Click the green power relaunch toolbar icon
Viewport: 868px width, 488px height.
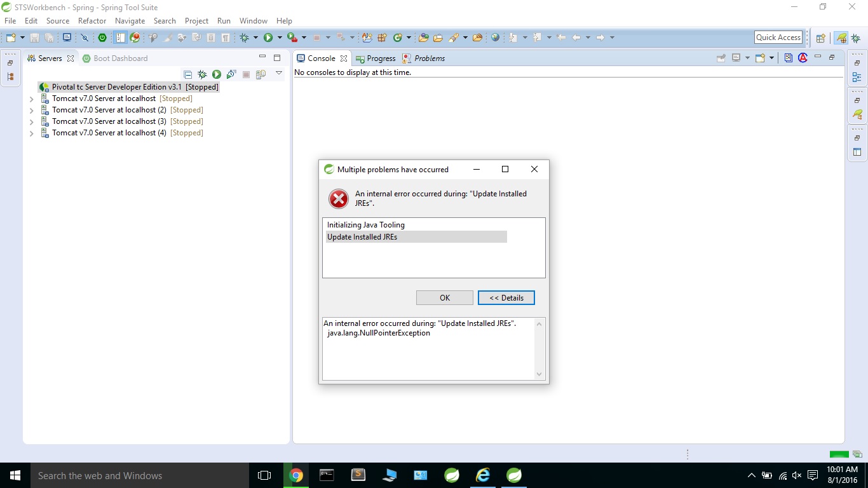point(102,37)
